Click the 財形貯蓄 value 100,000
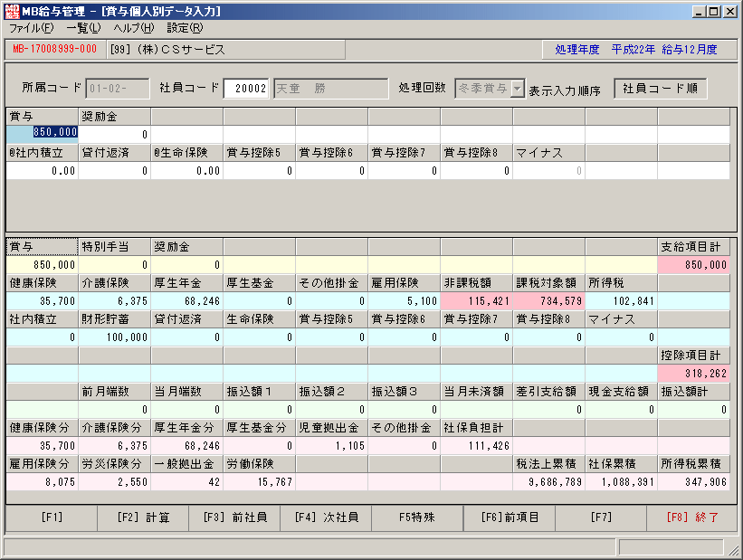 click(115, 337)
